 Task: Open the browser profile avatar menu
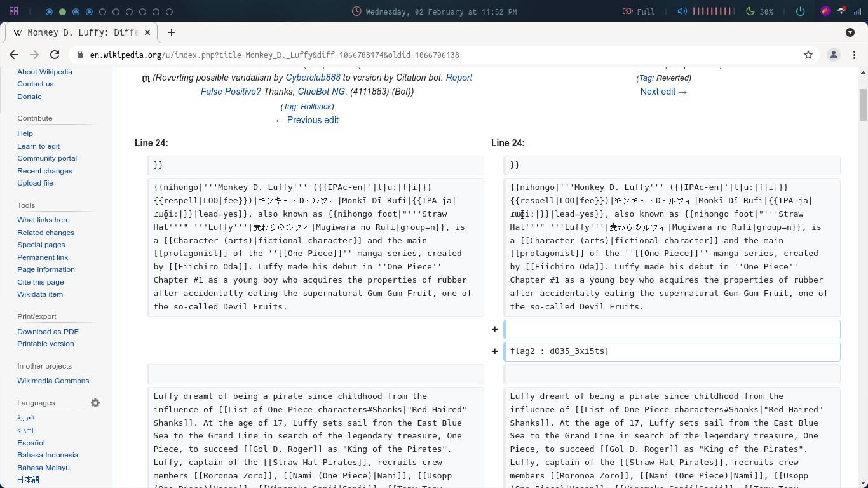834,55
